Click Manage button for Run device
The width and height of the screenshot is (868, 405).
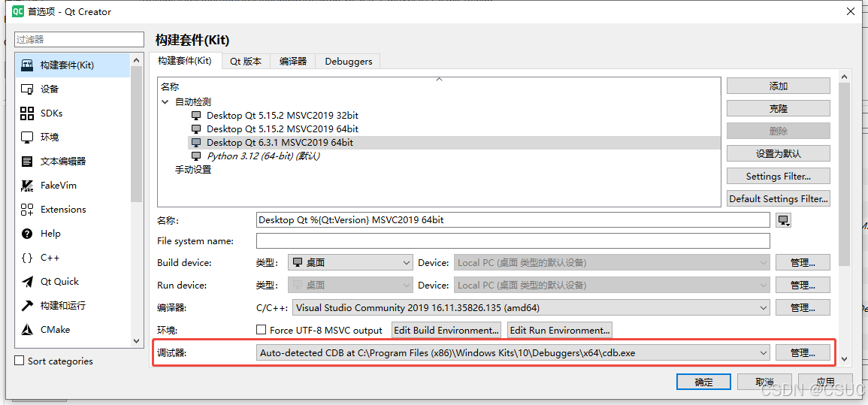coord(803,285)
